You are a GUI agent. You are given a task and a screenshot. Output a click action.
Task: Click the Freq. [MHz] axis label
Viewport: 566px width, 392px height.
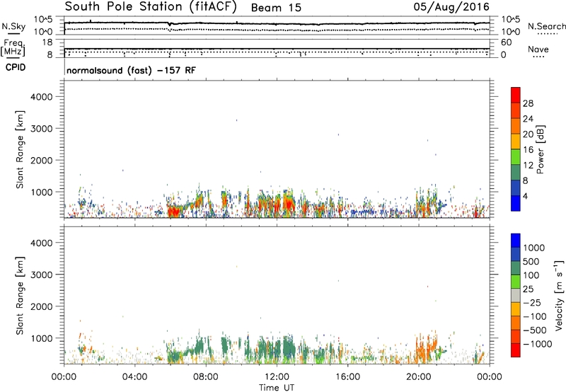tap(13, 47)
